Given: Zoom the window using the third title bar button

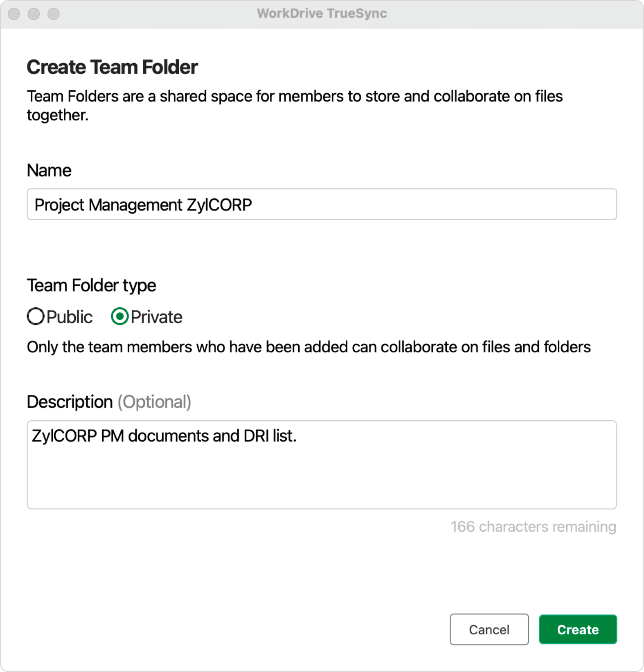Looking at the screenshot, I should click(x=54, y=14).
